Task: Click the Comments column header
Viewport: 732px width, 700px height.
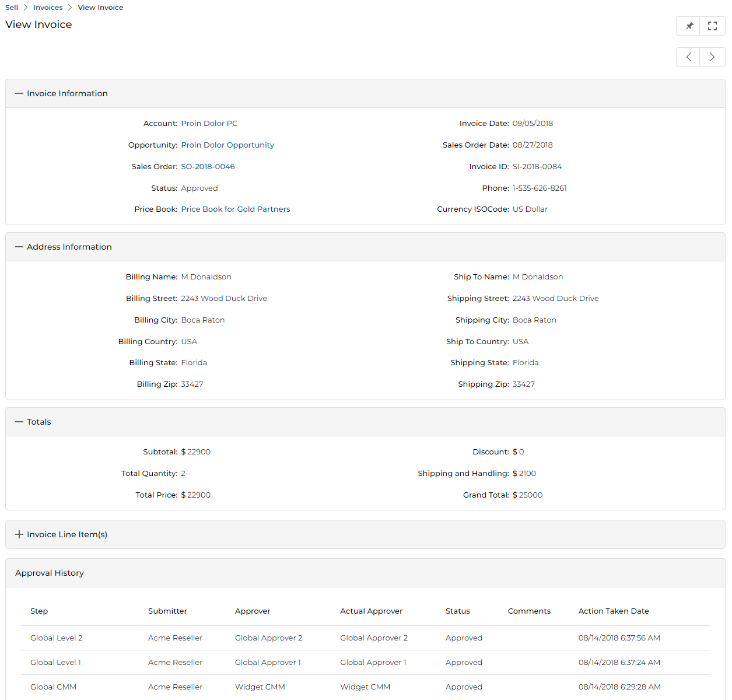Action: [529, 611]
